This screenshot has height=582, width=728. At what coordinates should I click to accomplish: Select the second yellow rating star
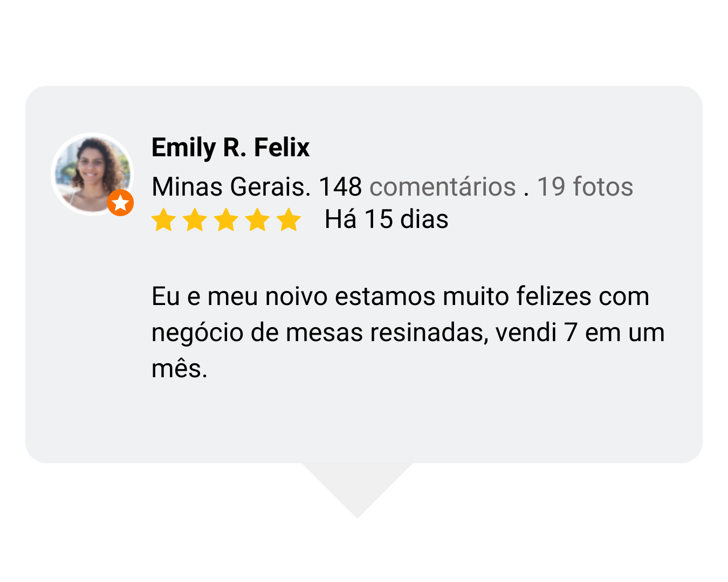point(195,220)
